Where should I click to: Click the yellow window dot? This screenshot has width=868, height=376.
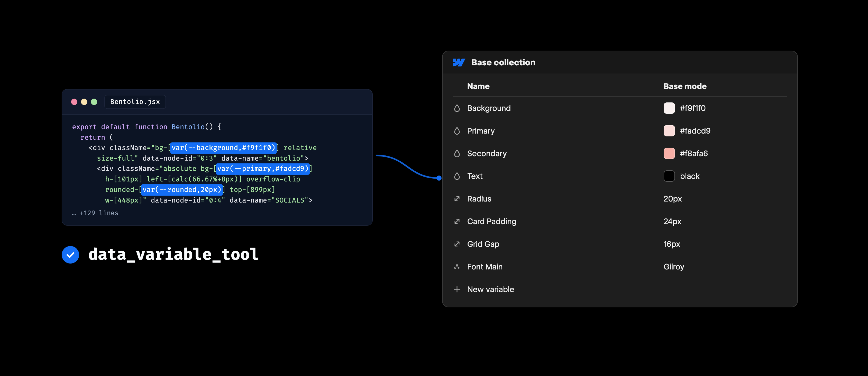(x=84, y=102)
